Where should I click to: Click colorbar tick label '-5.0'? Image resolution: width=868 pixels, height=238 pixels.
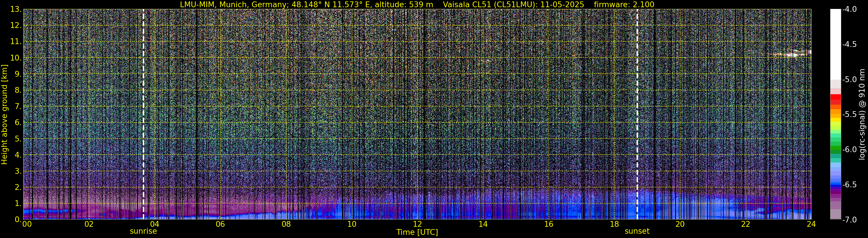850,80
